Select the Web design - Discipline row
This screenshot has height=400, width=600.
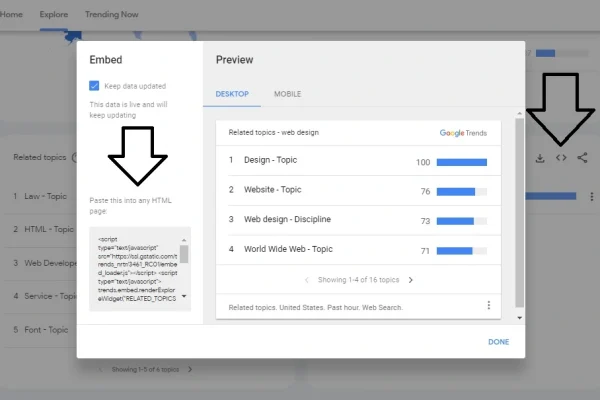[358, 220]
